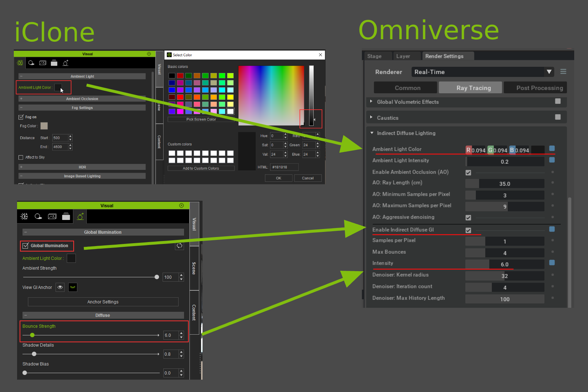The image size is (588, 392).
Task: Open the image background icon in the top Visual panel
Action: click(x=43, y=63)
